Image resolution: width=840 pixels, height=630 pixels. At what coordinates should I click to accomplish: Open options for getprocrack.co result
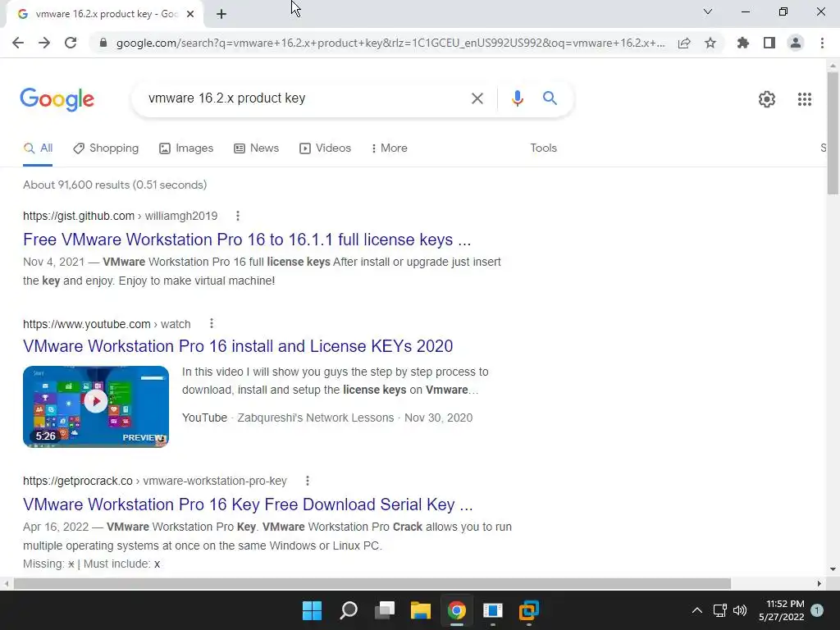[x=308, y=481]
